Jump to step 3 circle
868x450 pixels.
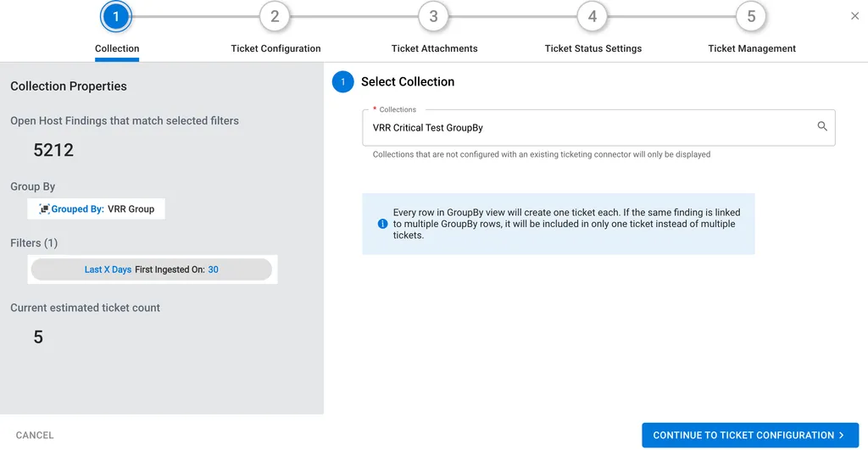(x=433, y=17)
